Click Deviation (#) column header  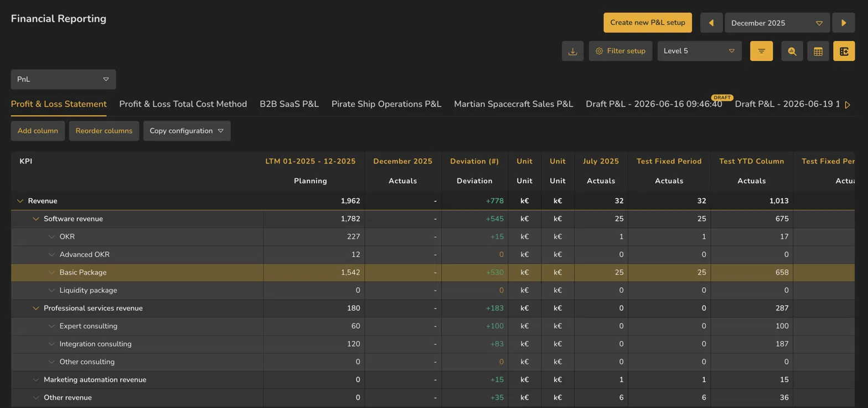click(474, 161)
